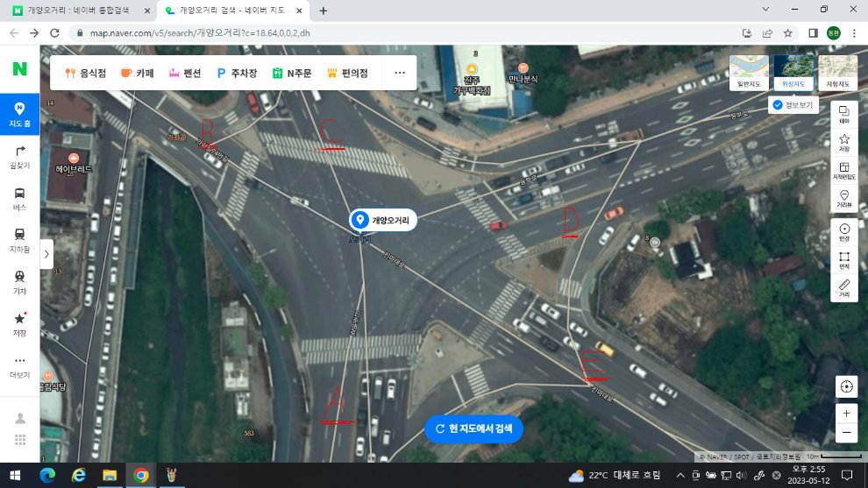
Task: Zoom in with the plus button
Action: coord(846,413)
